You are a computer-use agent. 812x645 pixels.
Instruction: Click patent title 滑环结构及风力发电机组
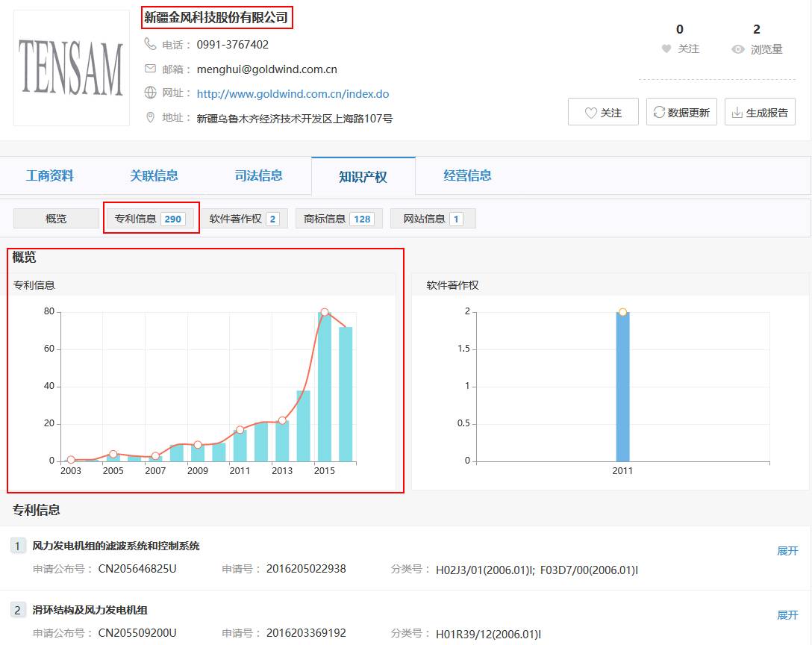[x=90, y=610]
